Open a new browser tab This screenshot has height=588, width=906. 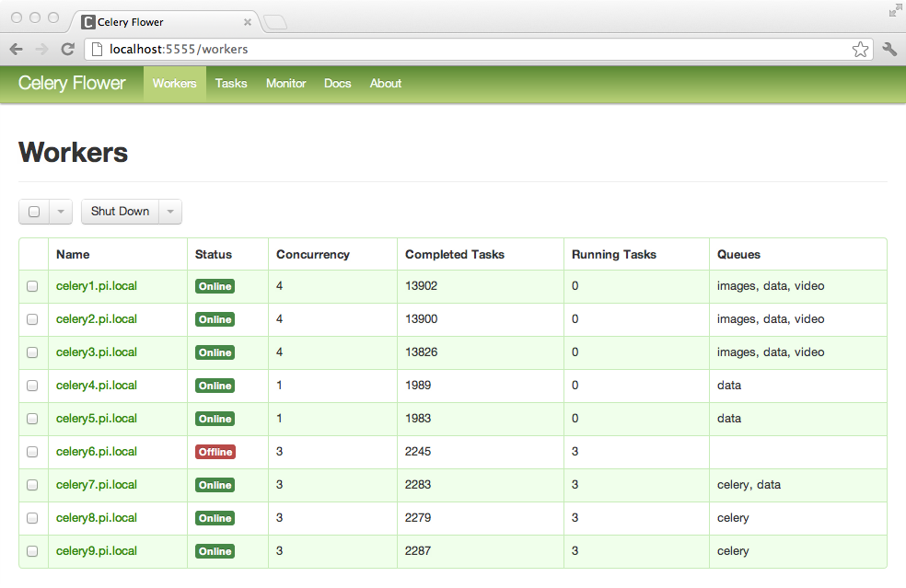[x=273, y=21]
